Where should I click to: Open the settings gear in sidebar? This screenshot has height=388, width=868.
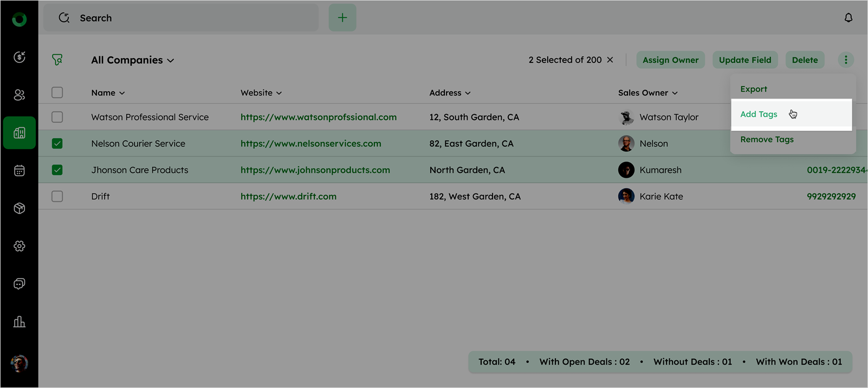click(x=20, y=246)
